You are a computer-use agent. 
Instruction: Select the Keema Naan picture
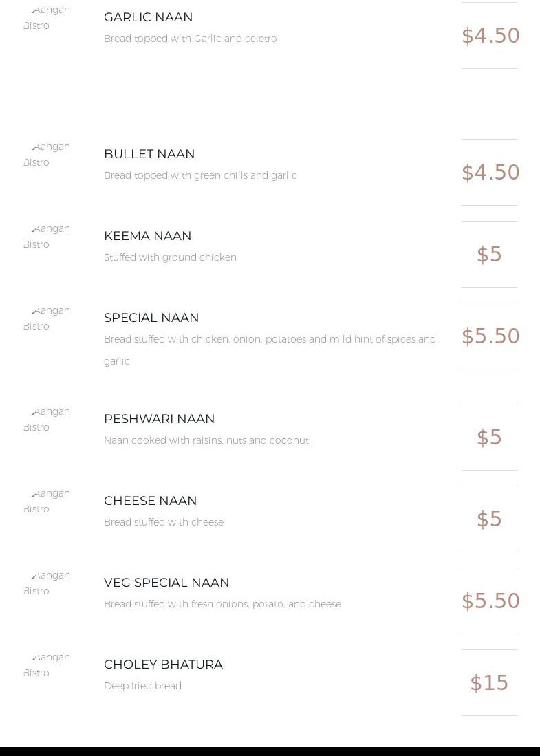click(x=47, y=237)
